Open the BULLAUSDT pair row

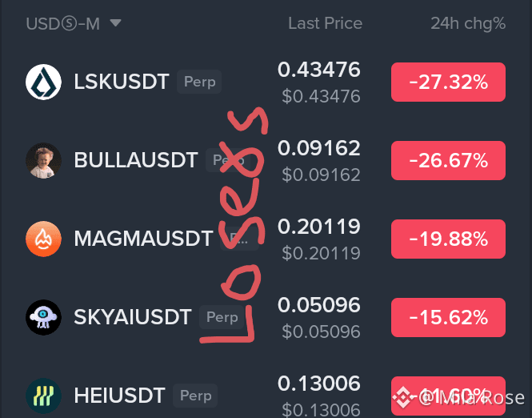point(266,160)
